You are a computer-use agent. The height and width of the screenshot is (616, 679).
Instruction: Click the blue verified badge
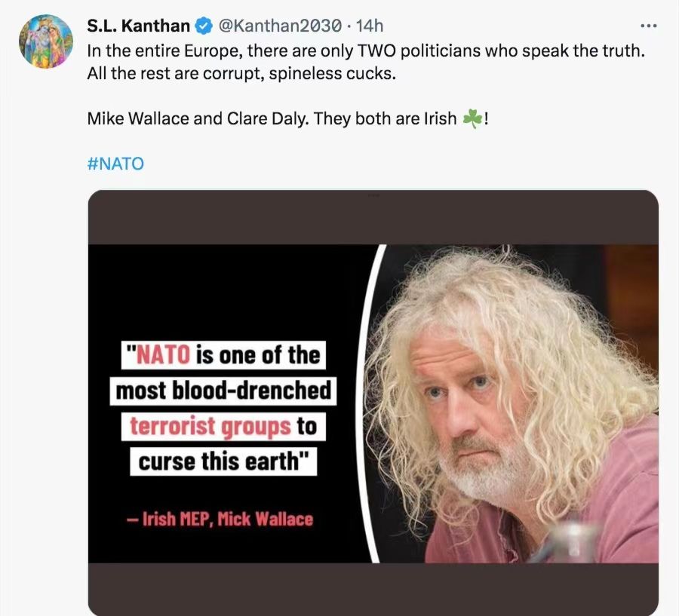(204, 26)
